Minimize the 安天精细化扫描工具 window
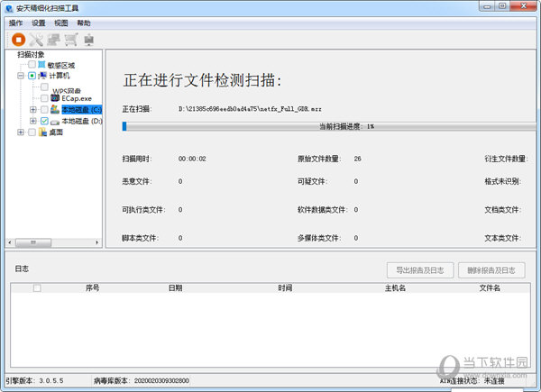 click(x=487, y=6)
